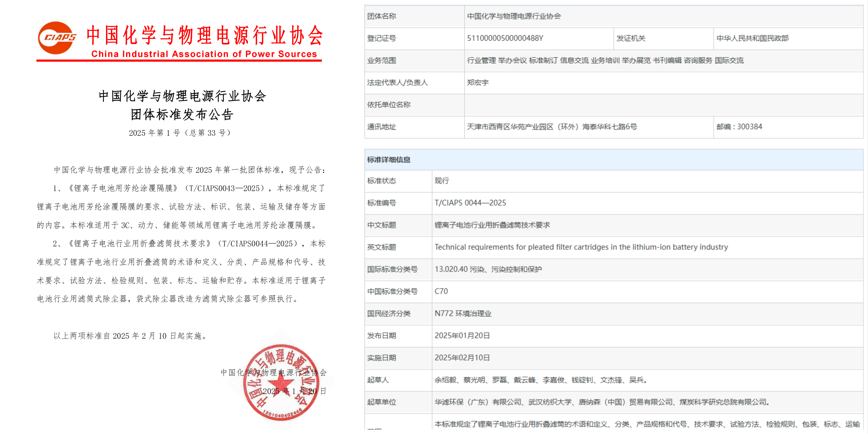This screenshot has width=868, height=434.
Task: Click the C70 classification cell
Action: 441,291
